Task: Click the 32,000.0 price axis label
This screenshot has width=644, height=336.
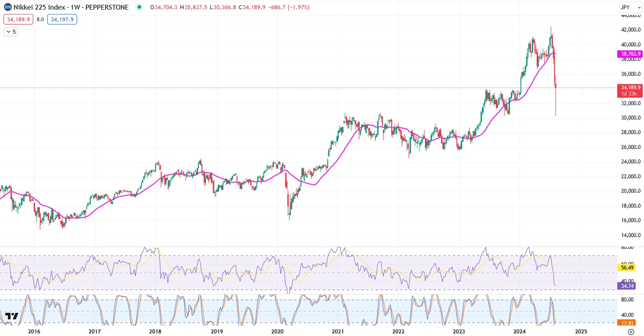Action: coord(631,103)
